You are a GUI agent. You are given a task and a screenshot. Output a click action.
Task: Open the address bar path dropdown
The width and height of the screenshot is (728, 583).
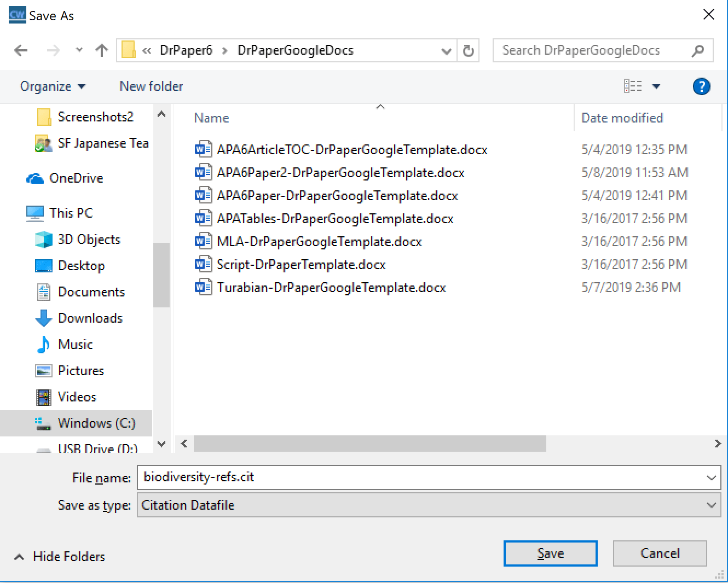447,51
